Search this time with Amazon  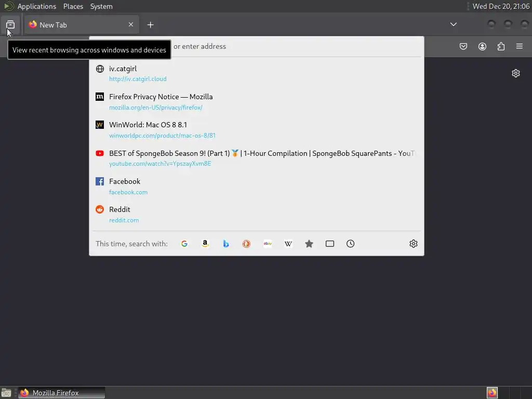coord(205,244)
